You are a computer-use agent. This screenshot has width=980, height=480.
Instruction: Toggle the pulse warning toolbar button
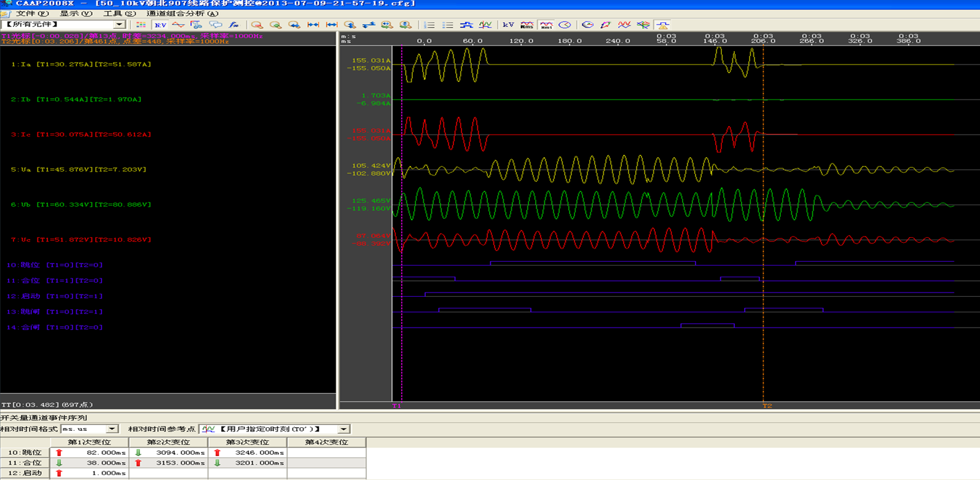(x=662, y=25)
